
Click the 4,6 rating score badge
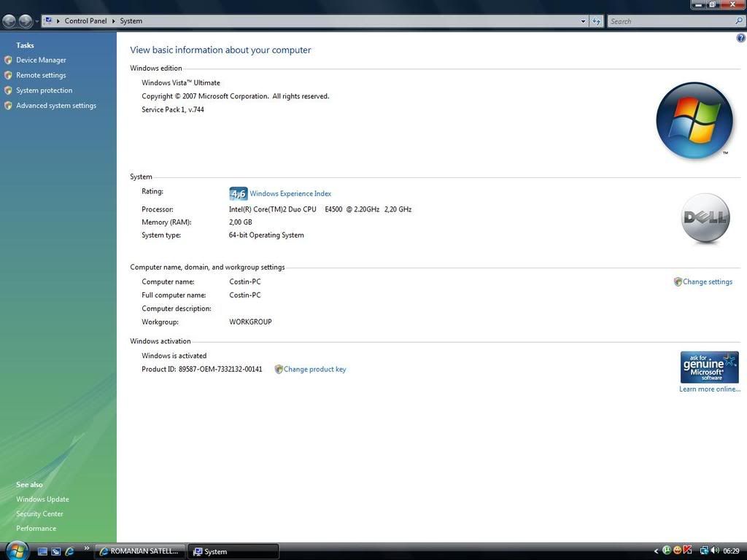click(x=238, y=194)
